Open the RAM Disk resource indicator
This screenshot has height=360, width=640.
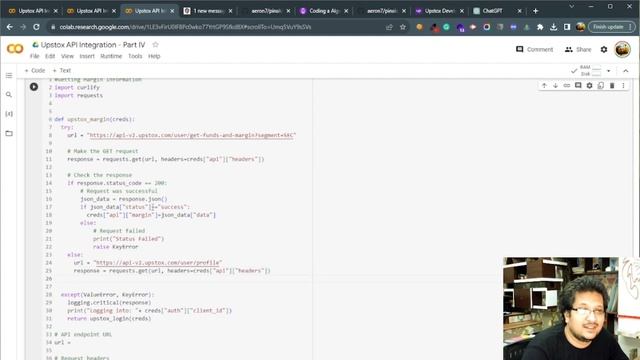591,71
